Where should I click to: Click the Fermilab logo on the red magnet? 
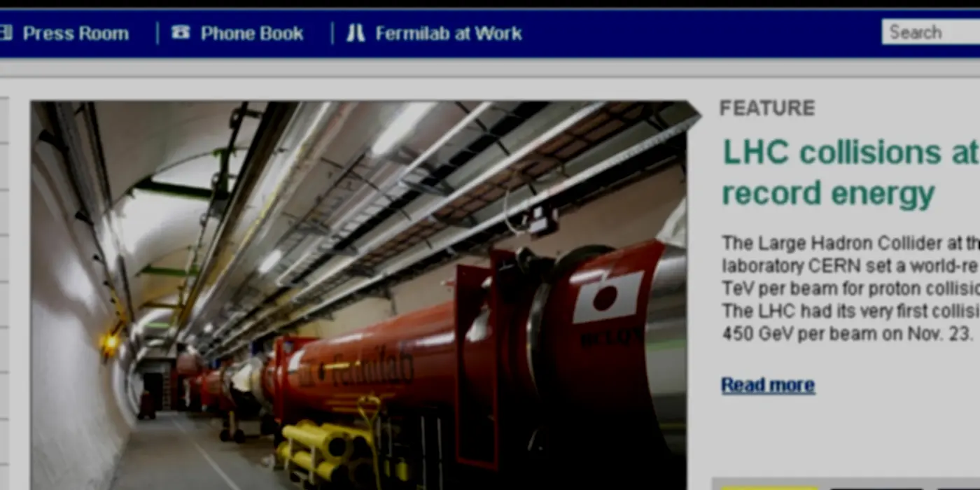pyautogui.click(x=357, y=368)
